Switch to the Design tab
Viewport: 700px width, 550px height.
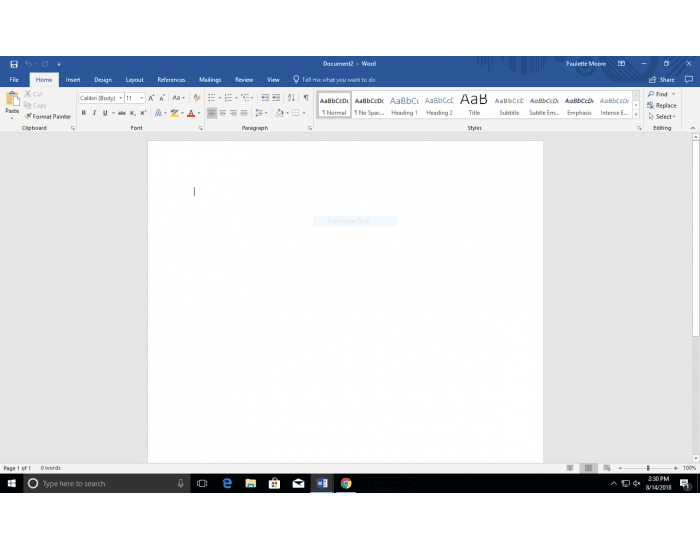point(103,80)
